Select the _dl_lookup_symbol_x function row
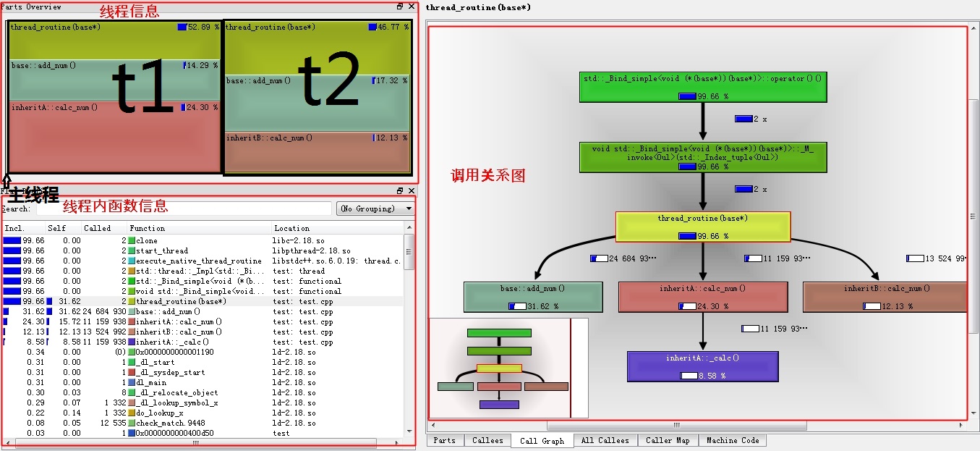Image resolution: width=980 pixels, height=451 pixels. 203,403
